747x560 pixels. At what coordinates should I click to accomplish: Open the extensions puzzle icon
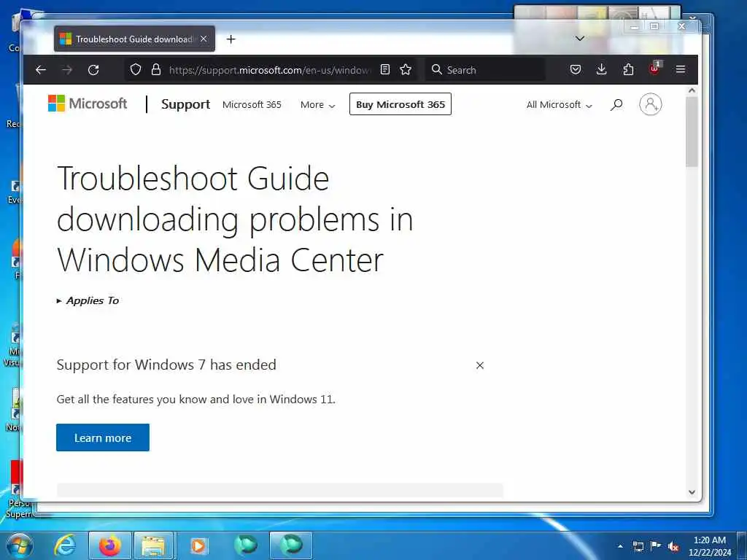pos(628,70)
